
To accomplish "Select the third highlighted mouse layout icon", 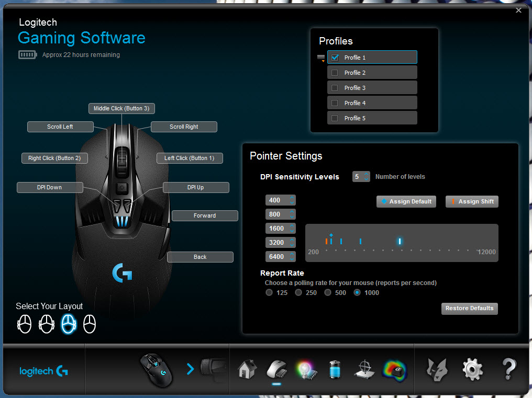I will coord(69,324).
